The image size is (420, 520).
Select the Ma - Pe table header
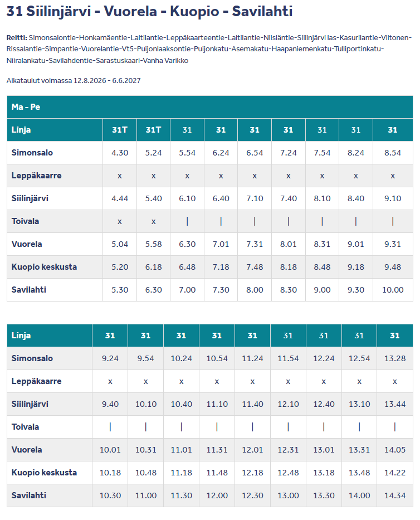pyautogui.click(x=210, y=107)
